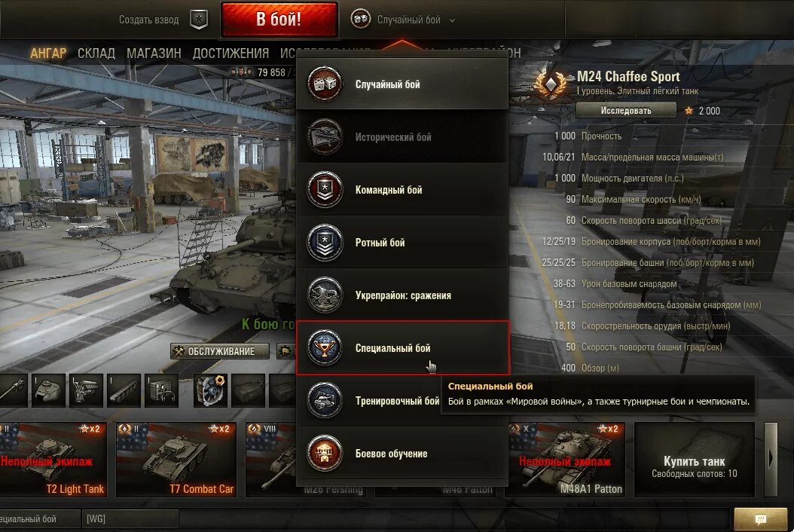Image resolution: width=794 pixels, height=532 pixels.
Task: Switch to the МАГАЗИН tab
Action: 154,54
